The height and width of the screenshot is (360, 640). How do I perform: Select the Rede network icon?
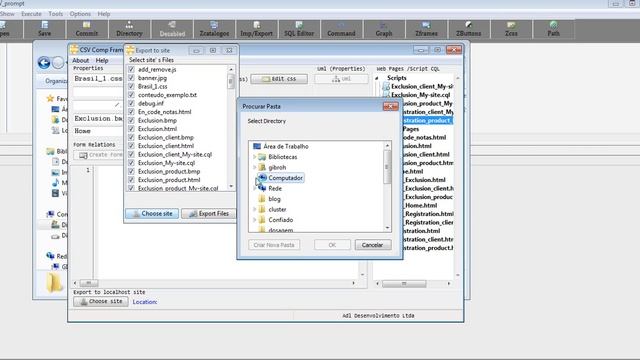point(262,188)
